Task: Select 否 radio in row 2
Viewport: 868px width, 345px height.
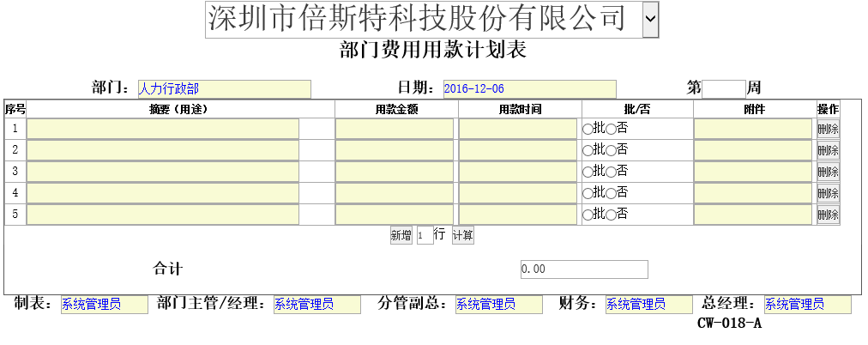Action: point(610,151)
